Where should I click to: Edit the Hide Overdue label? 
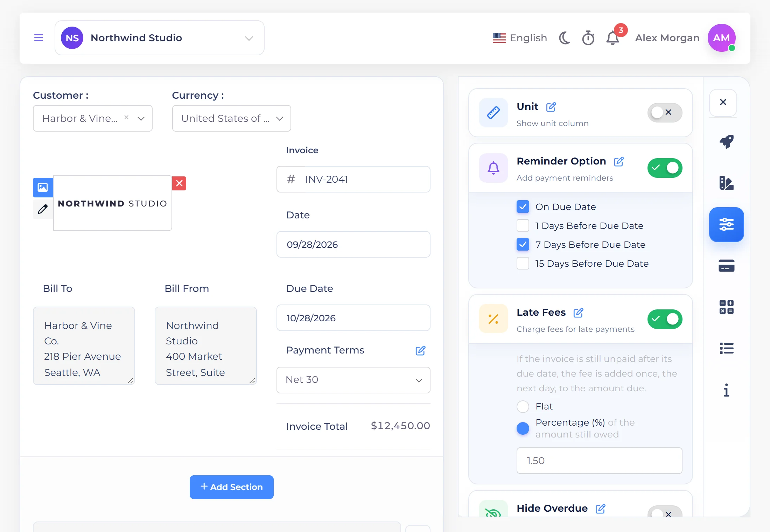pos(600,509)
